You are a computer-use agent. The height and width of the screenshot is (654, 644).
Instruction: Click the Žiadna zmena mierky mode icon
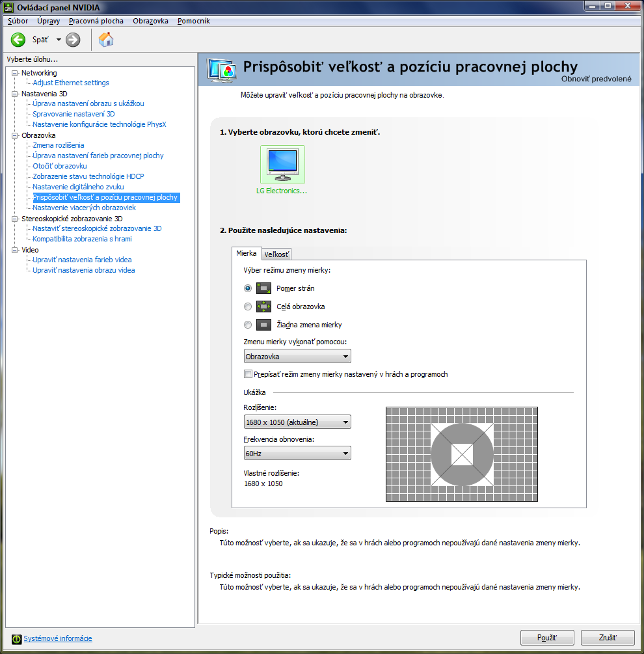(263, 325)
